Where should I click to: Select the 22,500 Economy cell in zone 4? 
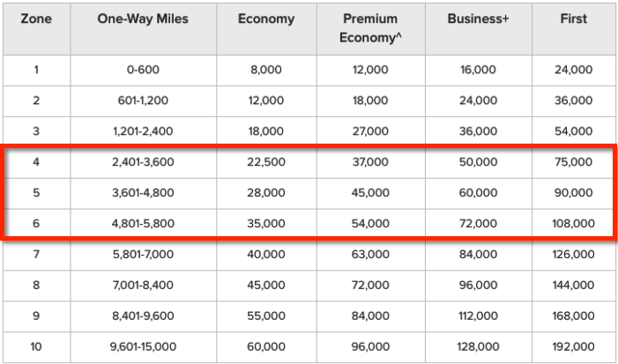pyautogui.click(x=266, y=162)
